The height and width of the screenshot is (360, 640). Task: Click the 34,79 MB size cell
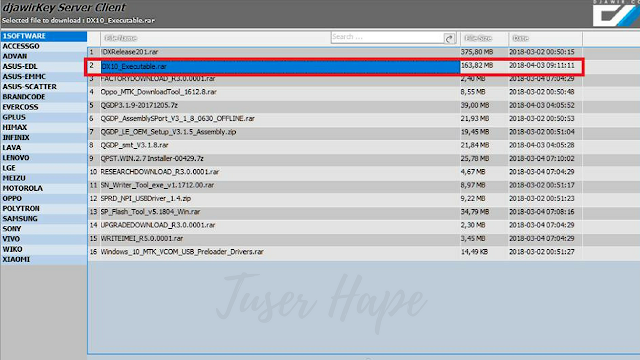475,212
